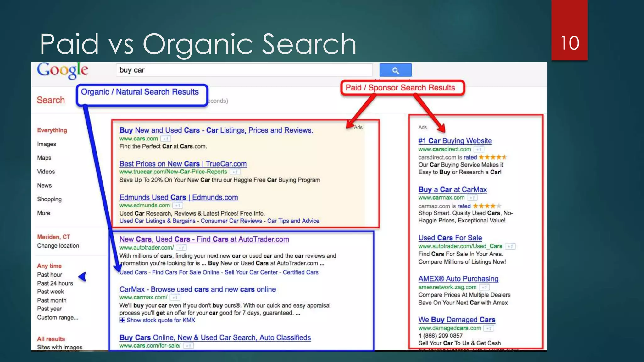Filter results to Past hour
Viewport: 644px width, 362px height.
(50, 275)
